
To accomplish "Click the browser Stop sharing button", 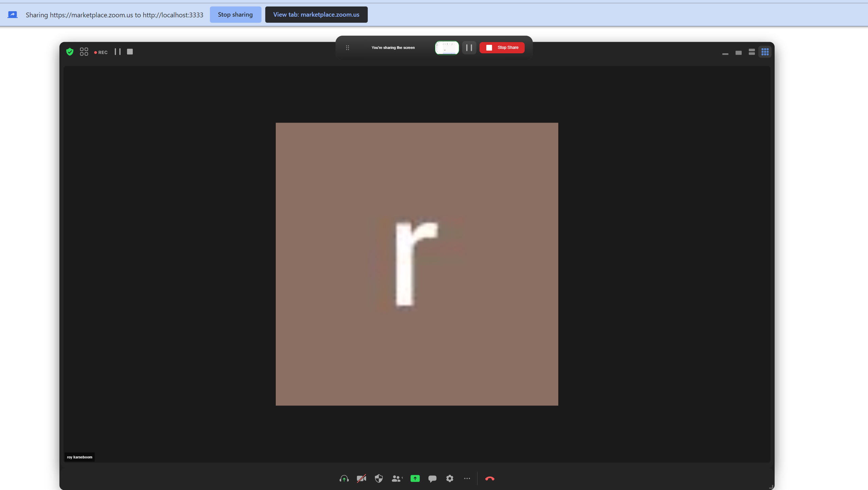I will tap(235, 15).
